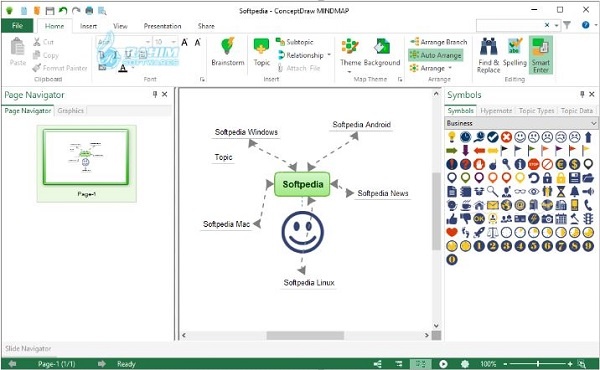
Task: Select the Softpedia Linux topic
Action: point(309,283)
